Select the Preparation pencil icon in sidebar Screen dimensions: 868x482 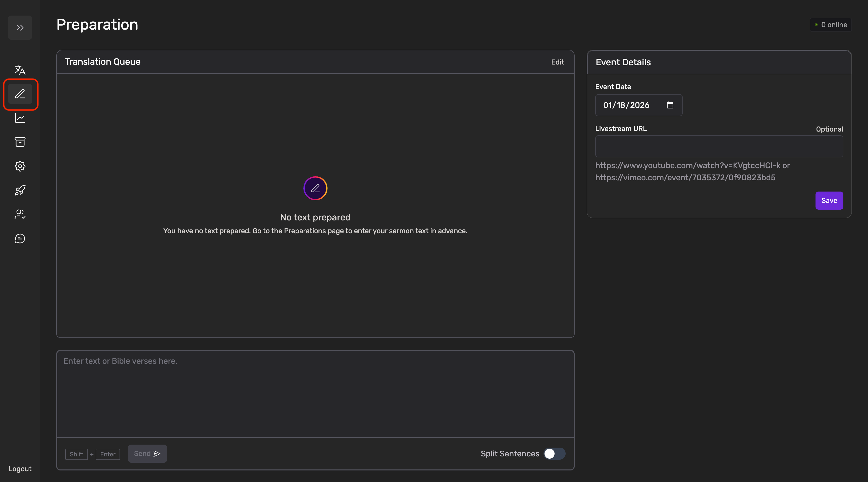[x=20, y=94]
